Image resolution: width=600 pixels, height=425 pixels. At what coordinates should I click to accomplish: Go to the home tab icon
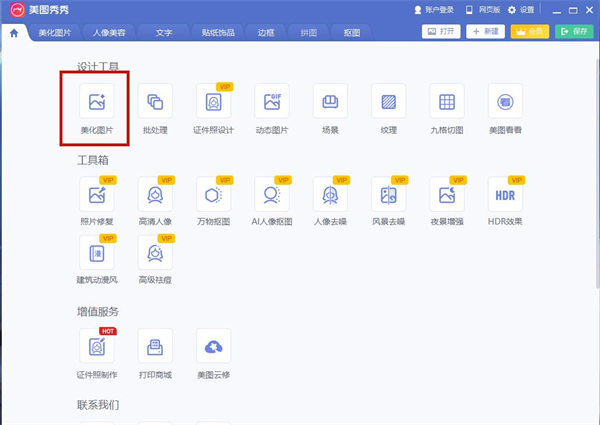coord(14,32)
